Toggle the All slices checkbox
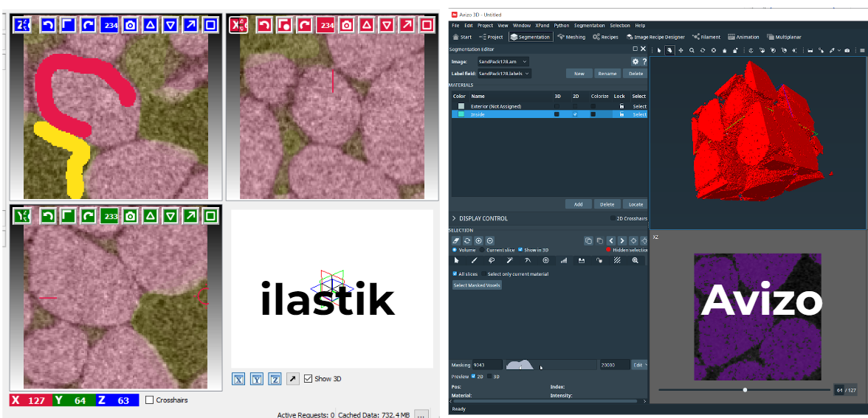The width and height of the screenshot is (868, 418). click(454, 274)
